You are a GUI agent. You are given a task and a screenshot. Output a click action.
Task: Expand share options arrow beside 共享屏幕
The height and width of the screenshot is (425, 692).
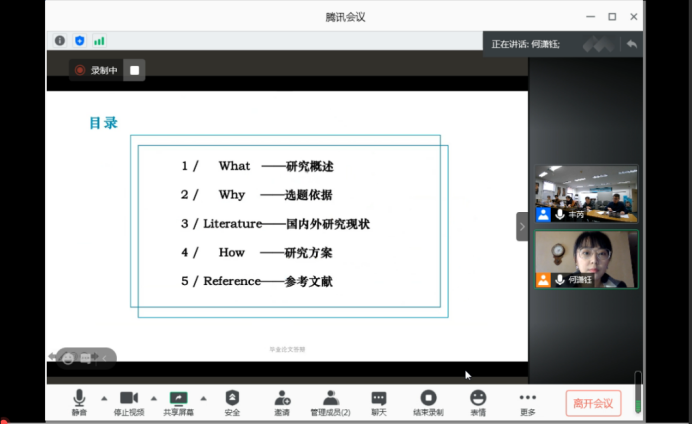coord(203,398)
